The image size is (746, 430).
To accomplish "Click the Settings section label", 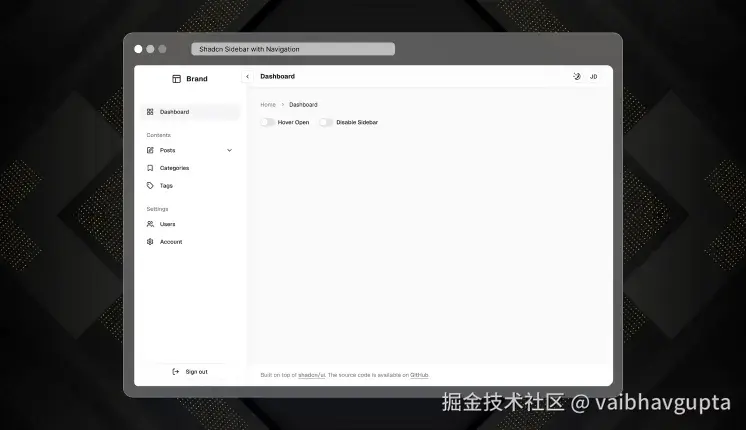I will coord(157,209).
